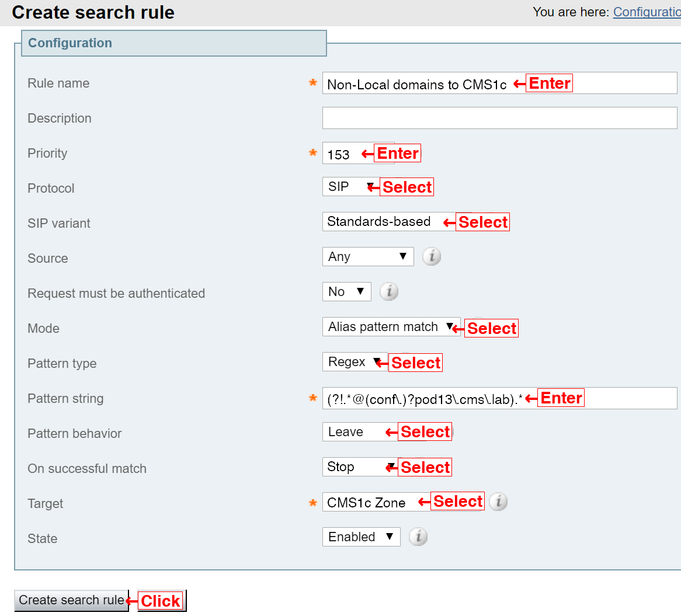The image size is (681, 616).
Task: Open the Source dropdown set to Any
Action: [368, 256]
